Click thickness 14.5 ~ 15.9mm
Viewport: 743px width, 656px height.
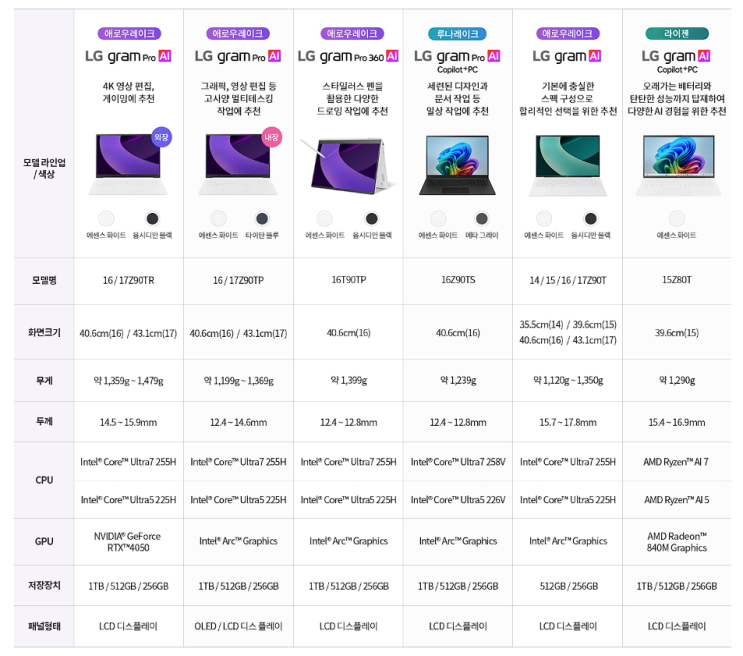click(x=128, y=422)
